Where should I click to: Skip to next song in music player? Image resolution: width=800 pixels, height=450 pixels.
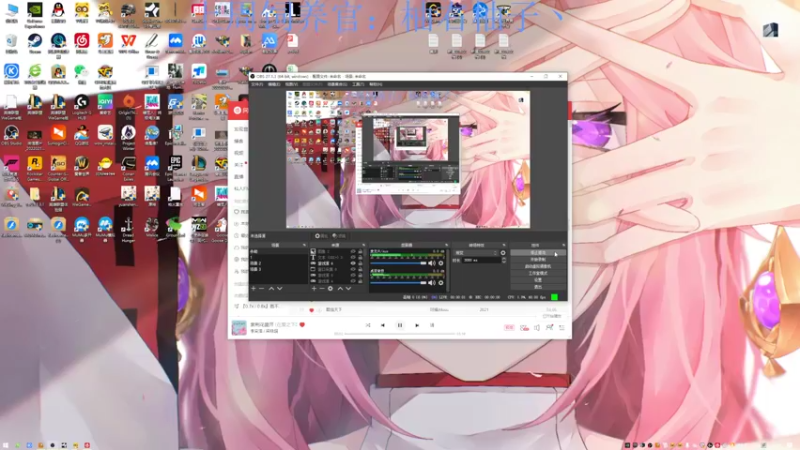[x=417, y=325]
